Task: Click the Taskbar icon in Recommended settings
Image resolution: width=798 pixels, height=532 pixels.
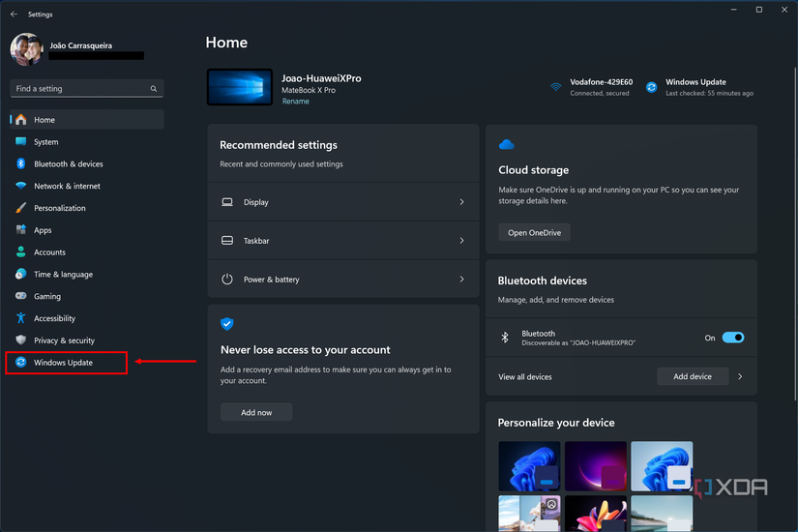Action: tap(227, 240)
